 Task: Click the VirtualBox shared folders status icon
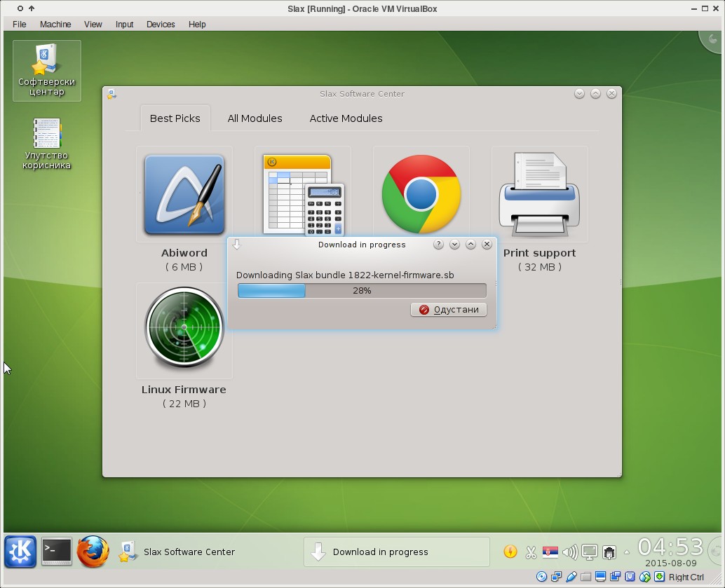tap(586, 577)
